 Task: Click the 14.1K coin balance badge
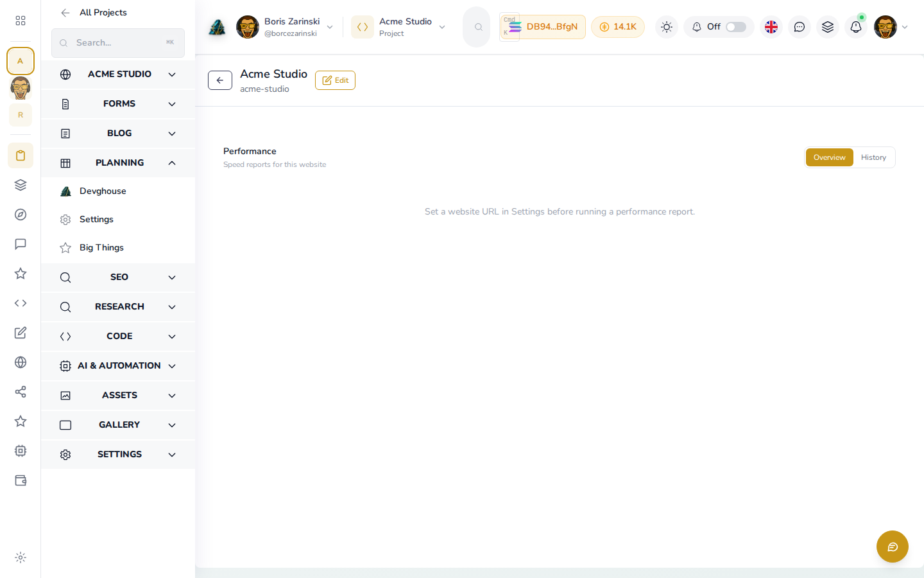click(618, 27)
